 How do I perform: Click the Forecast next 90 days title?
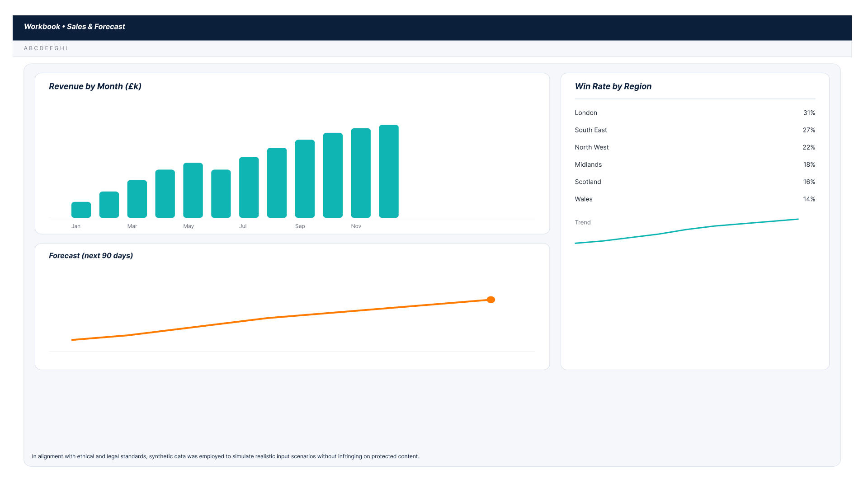tap(91, 256)
